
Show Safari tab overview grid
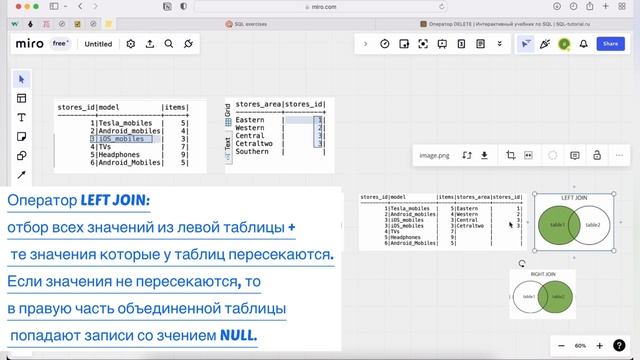[x=622, y=6]
